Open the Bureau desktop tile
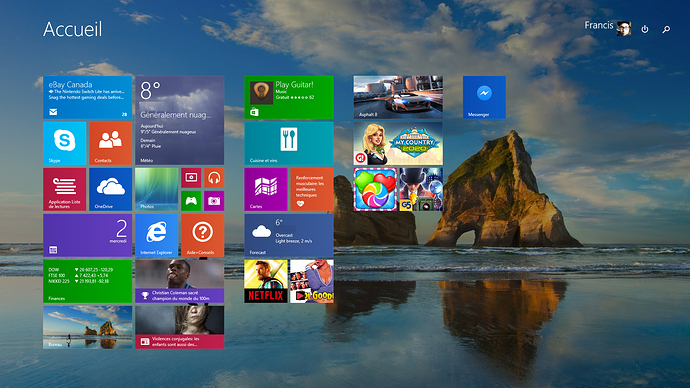This screenshot has width=690, height=388. click(88, 327)
